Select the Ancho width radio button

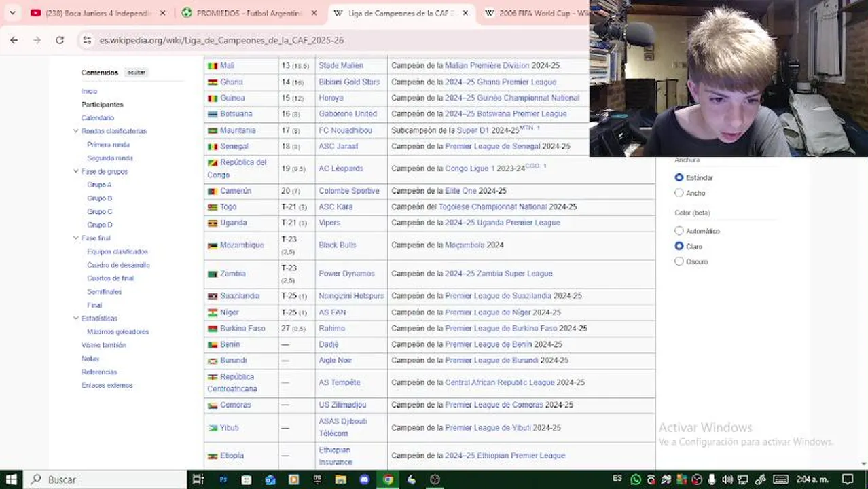click(679, 193)
